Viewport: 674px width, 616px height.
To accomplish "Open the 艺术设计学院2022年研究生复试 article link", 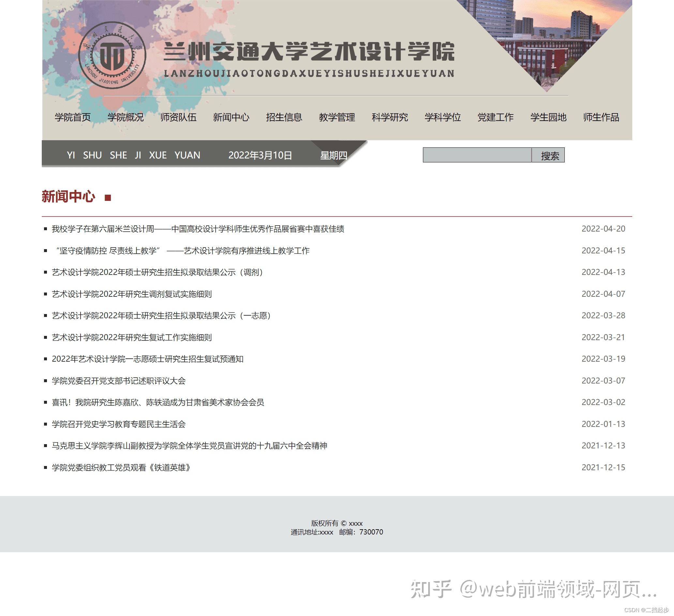I will [131, 337].
